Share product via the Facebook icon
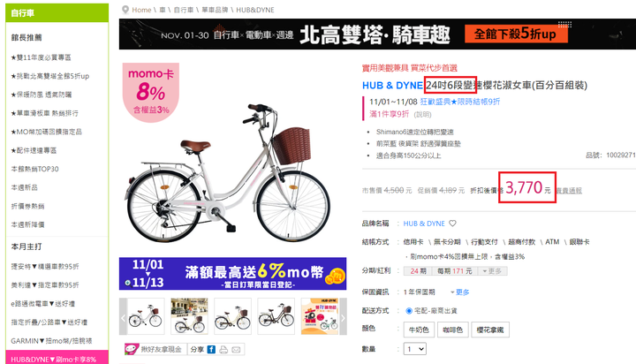The height and width of the screenshot is (364, 636). tap(211, 349)
